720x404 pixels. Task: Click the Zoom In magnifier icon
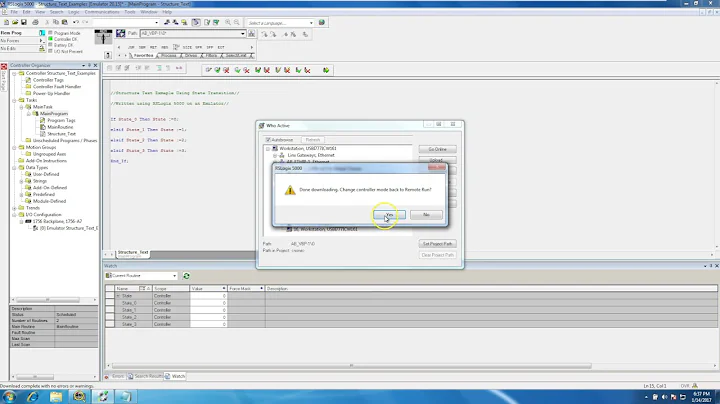(228, 22)
